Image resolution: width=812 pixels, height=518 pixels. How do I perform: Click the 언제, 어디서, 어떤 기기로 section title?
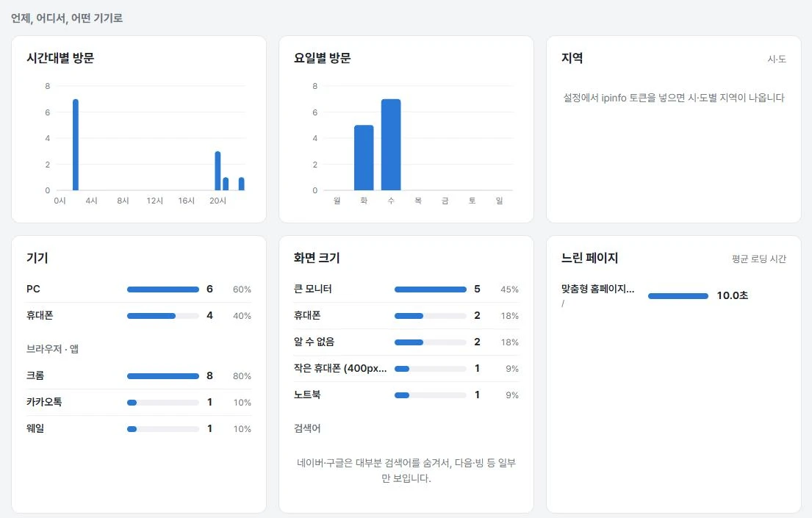pyautogui.click(x=67, y=18)
